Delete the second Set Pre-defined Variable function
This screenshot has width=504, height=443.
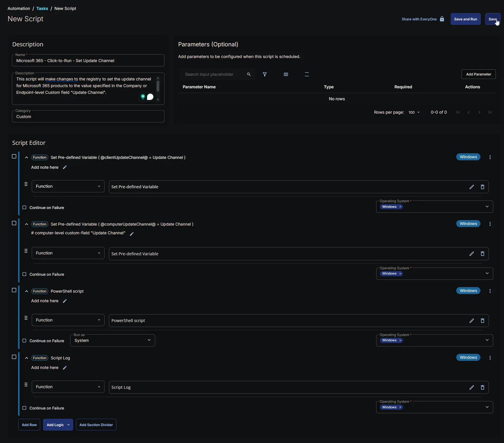click(x=482, y=254)
